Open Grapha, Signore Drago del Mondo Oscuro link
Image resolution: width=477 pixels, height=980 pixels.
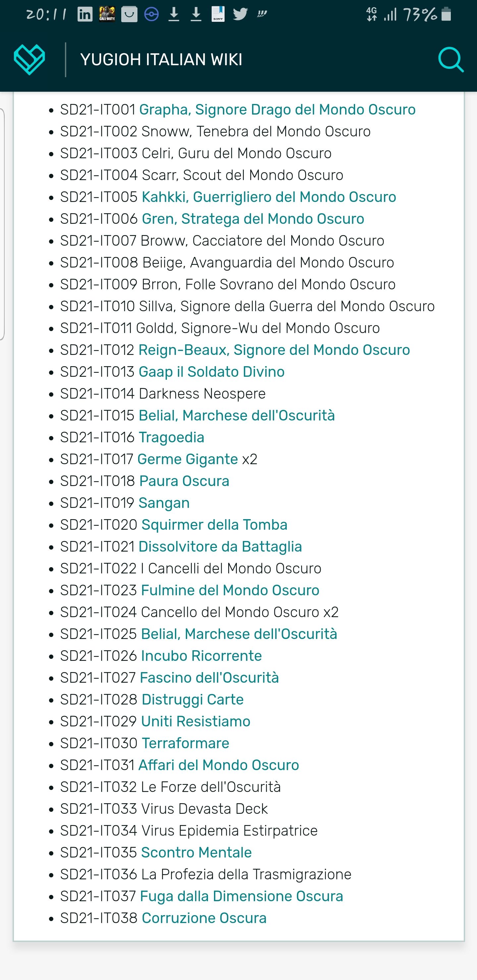point(277,110)
